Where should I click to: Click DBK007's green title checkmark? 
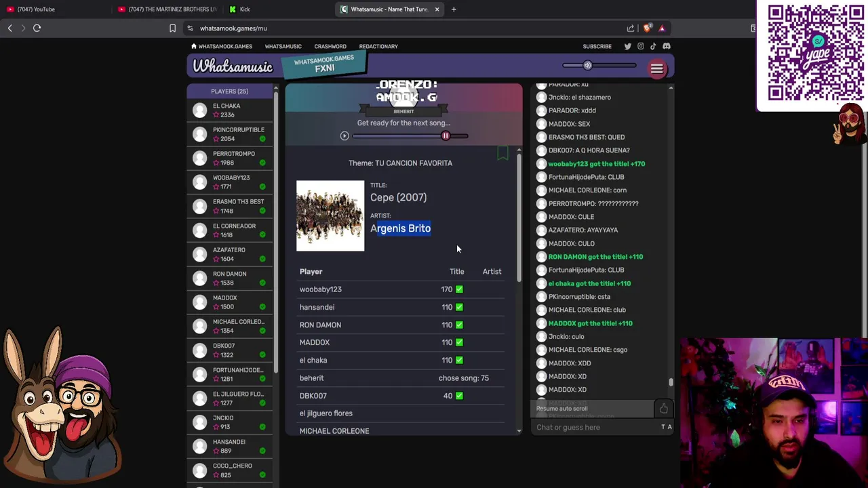click(x=459, y=396)
